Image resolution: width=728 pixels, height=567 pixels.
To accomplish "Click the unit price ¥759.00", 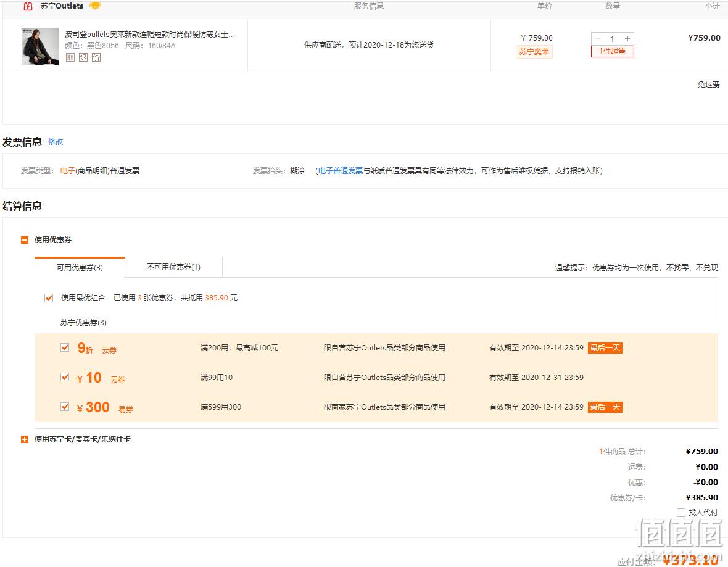I will pos(537,38).
